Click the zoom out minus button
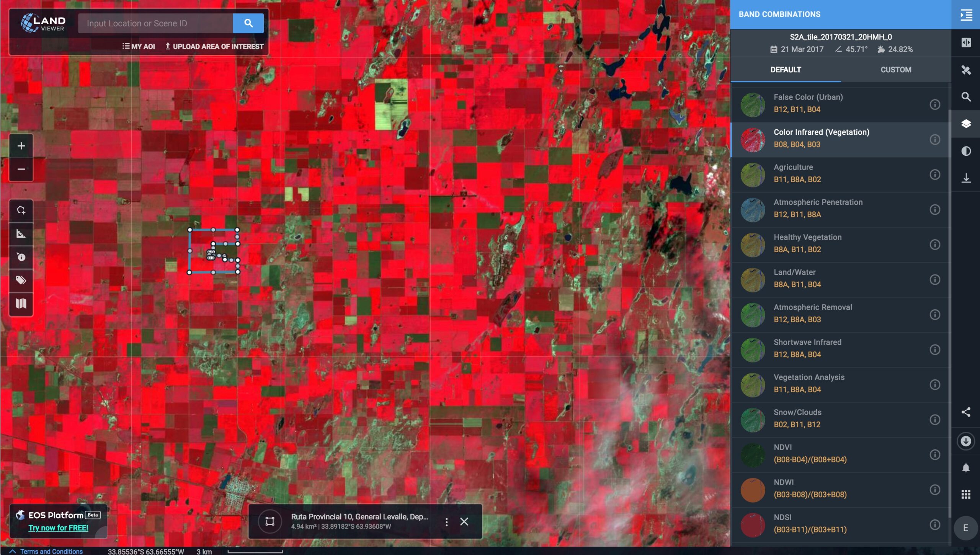This screenshot has width=980, height=555. pos(21,169)
